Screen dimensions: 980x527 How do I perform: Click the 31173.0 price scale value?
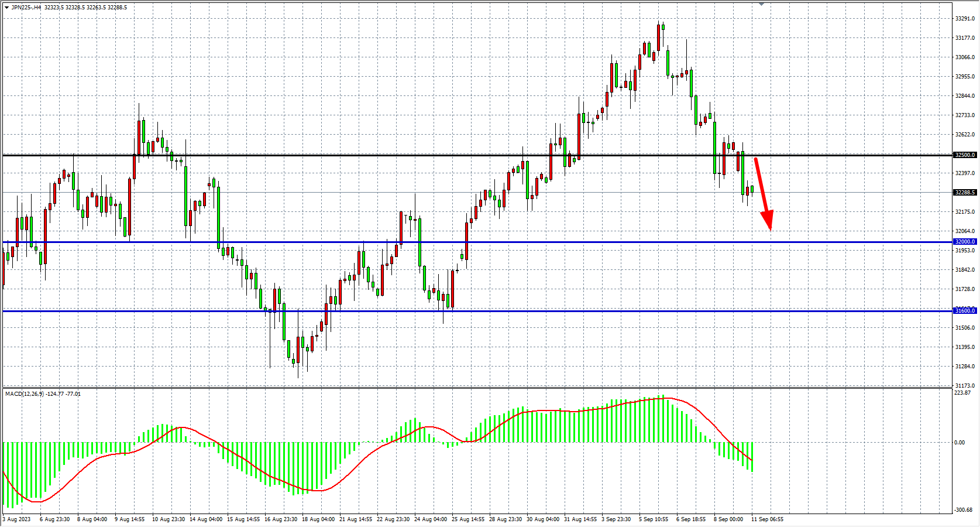(x=965, y=386)
